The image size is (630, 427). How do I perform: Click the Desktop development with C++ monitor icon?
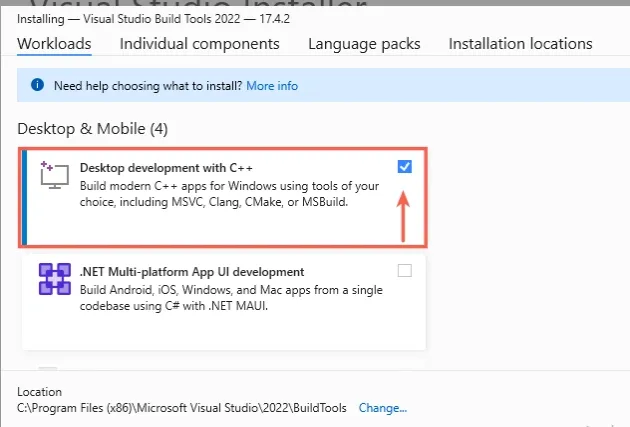(53, 175)
